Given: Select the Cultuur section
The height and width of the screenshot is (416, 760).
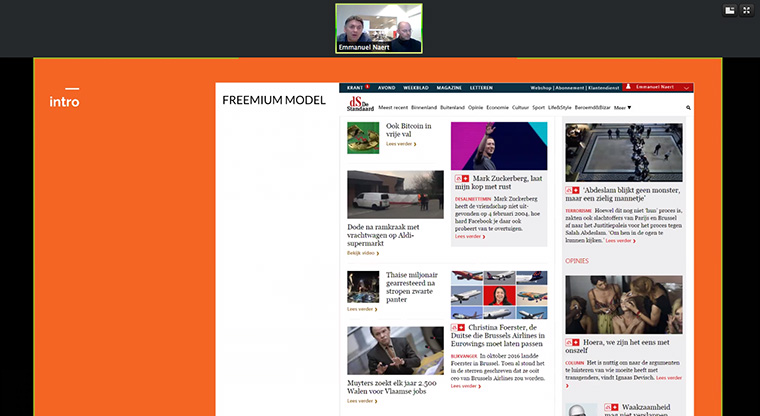Looking at the screenshot, I should tap(520, 108).
